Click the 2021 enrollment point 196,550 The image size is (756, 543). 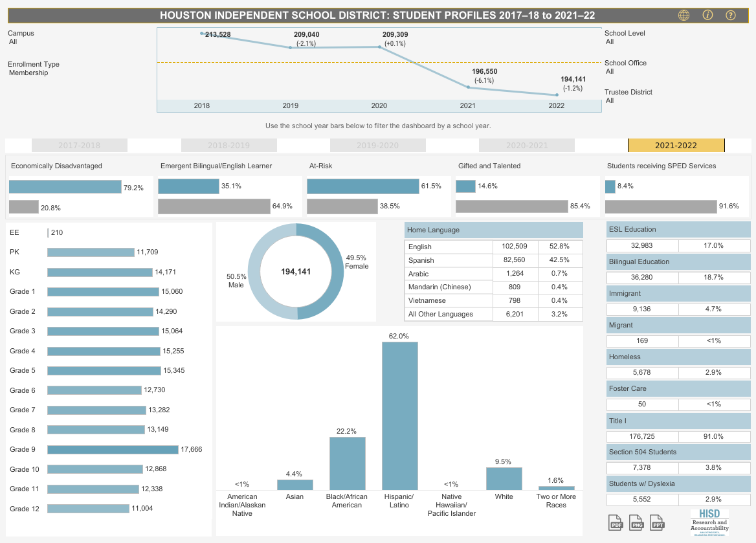(x=468, y=87)
